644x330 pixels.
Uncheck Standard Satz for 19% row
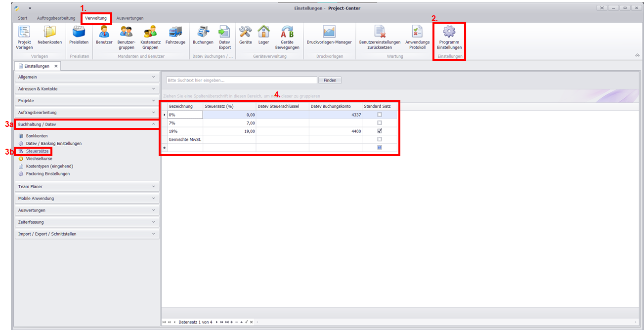coord(379,131)
